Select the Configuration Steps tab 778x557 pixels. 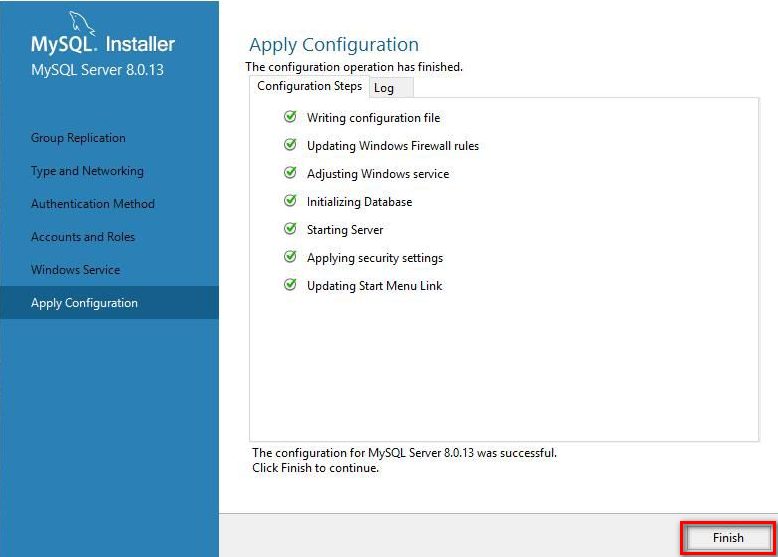[309, 86]
